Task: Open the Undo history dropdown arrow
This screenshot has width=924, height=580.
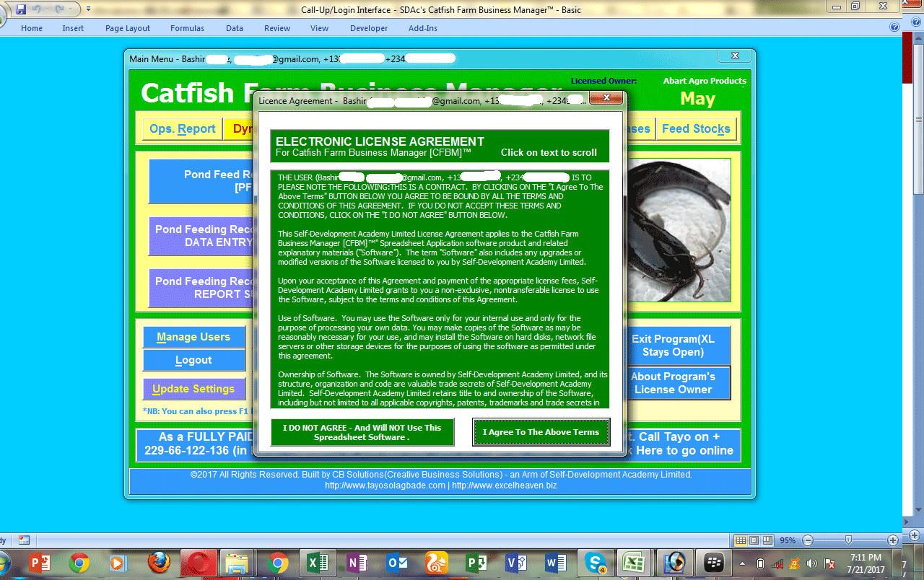Action: tap(47, 9)
